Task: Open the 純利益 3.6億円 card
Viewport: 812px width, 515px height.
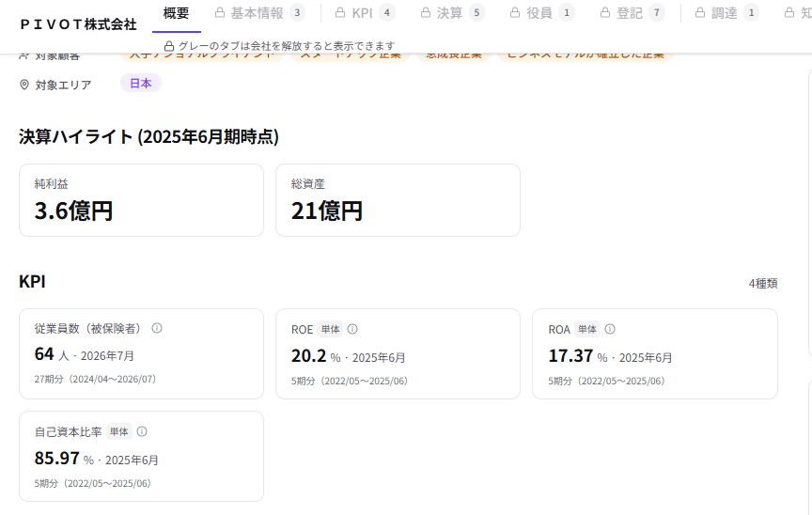Action: point(141,200)
